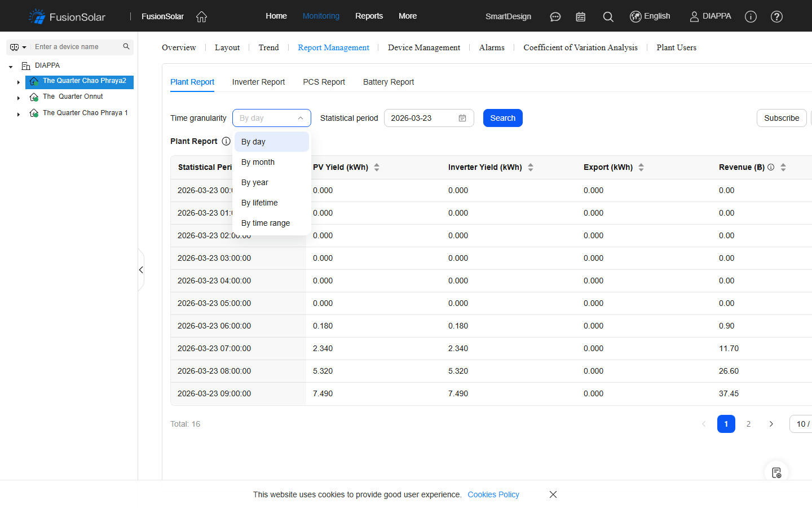Expand The Quarter Onnut tree node
Viewport: 812px width, 508px height.
(19, 98)
